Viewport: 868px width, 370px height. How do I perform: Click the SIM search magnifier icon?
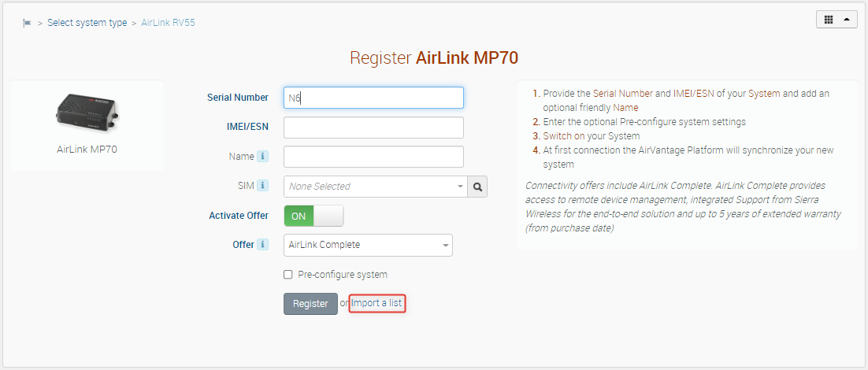point(477,187)
